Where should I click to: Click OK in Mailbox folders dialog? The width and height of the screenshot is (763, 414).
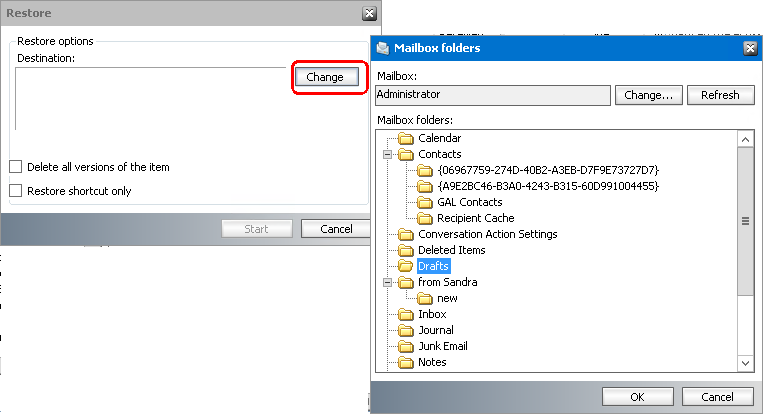(x=637, y=397)
